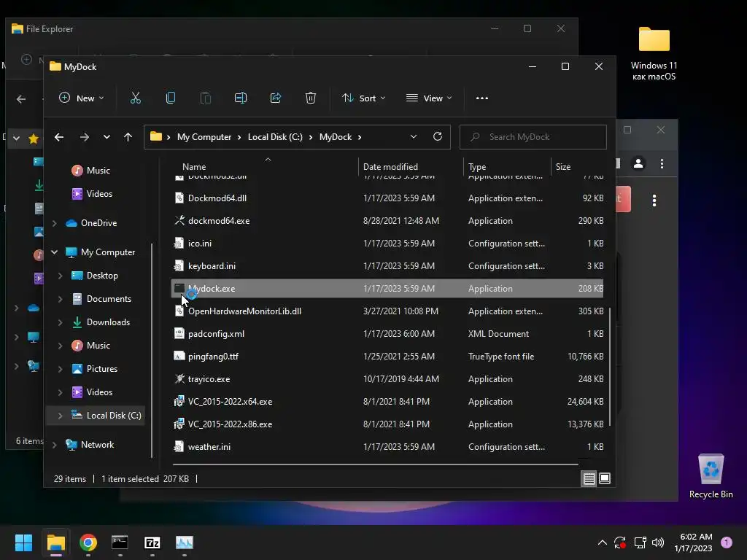Open the monitor graph app on taskbar

click(x=185, y=542)
